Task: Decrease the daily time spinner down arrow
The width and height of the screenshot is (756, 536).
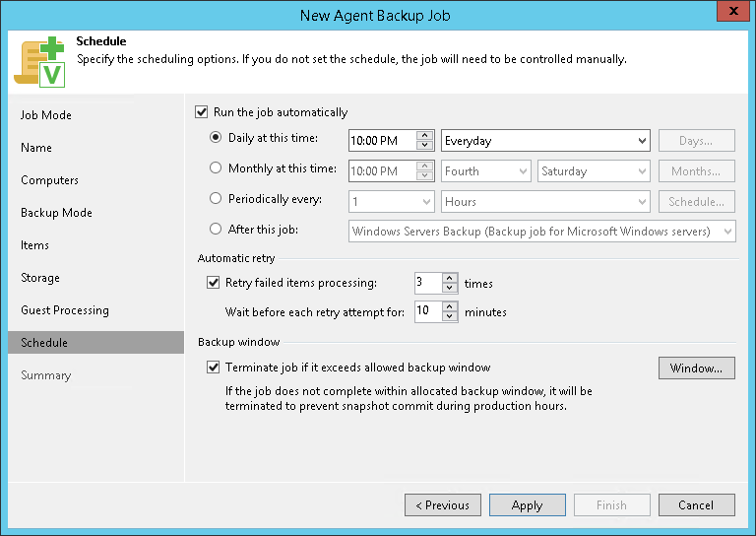Action: click(x=425, y=146)
